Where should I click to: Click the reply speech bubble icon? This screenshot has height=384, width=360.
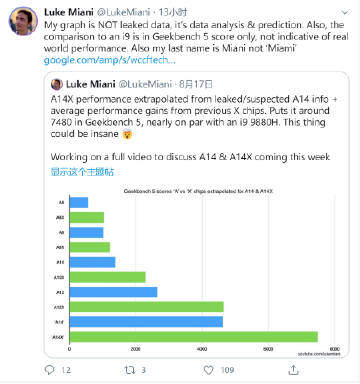[50, 370]
